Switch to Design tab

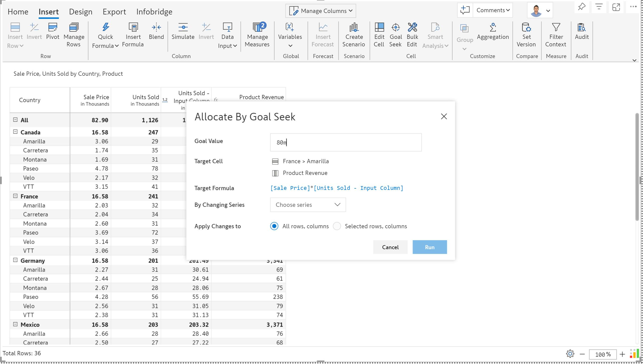[80, 12]
